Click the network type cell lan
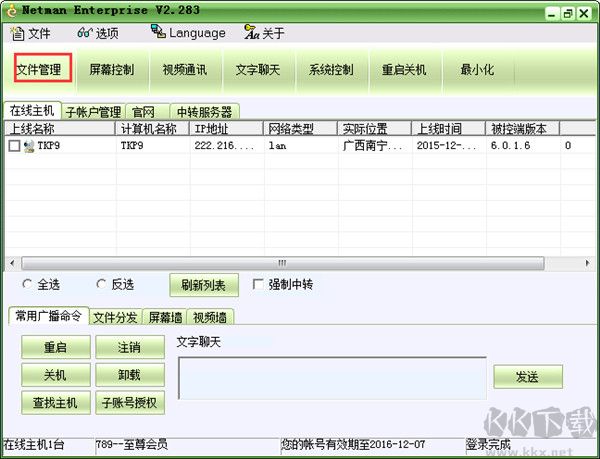600x459 pixels. tap(277, 146)
